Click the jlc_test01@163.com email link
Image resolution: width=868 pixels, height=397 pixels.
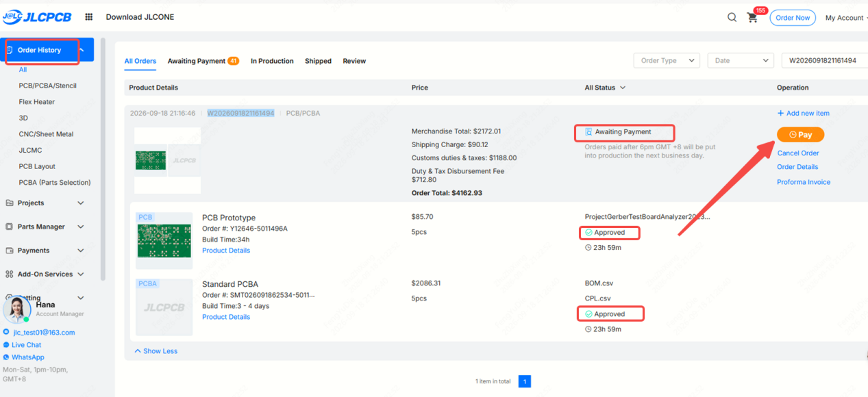point(44,333)
